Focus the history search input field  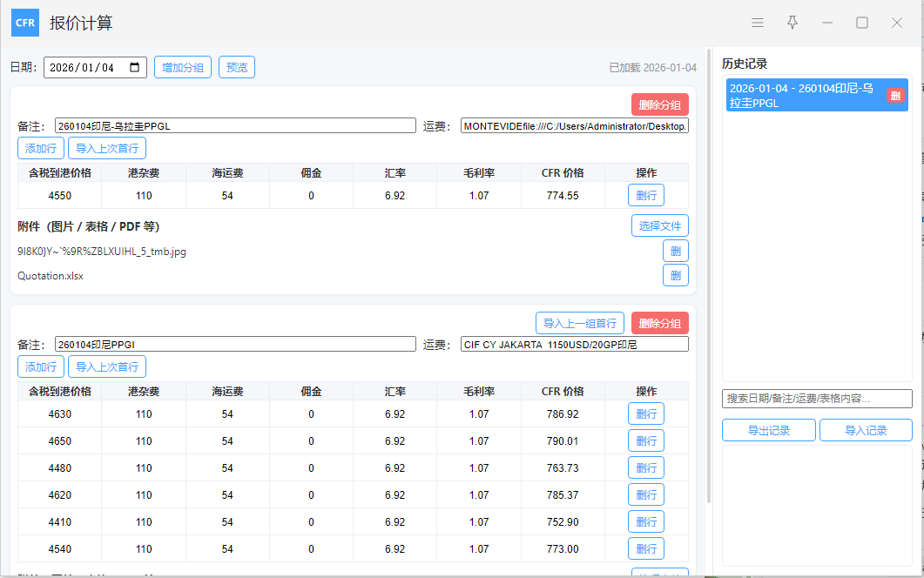click(816, 398)
